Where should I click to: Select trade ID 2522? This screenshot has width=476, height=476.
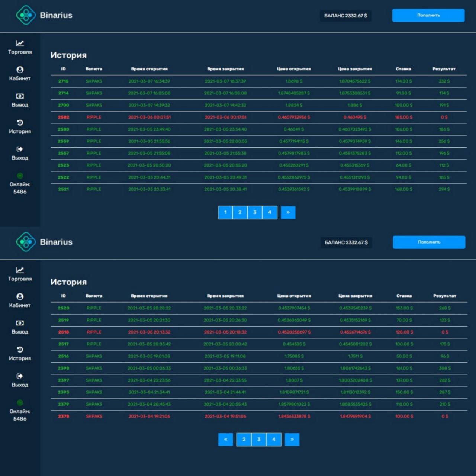63,177
